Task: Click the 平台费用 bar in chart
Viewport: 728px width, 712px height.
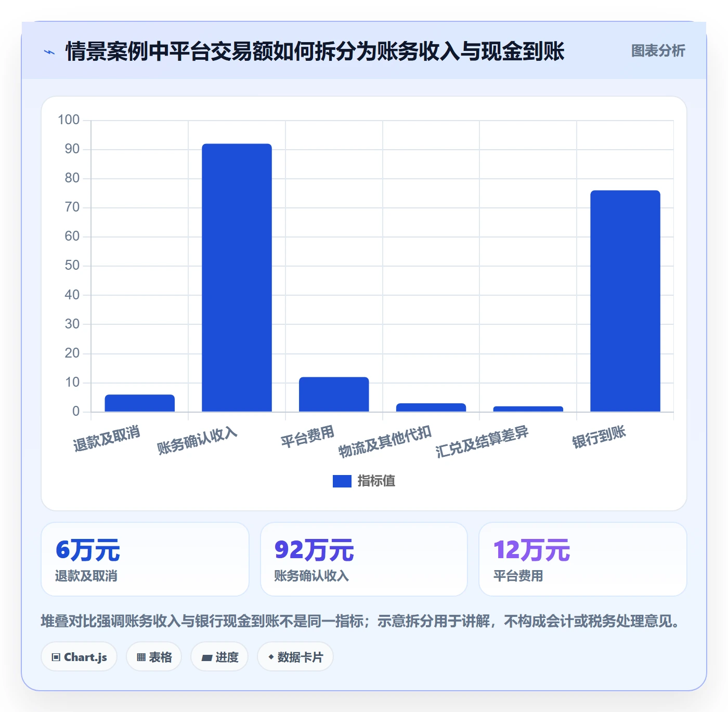Action: (x=334, y=394)
